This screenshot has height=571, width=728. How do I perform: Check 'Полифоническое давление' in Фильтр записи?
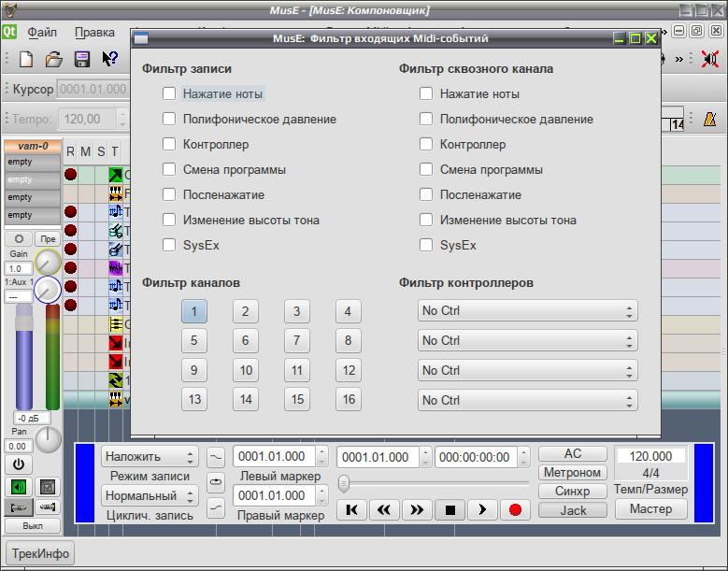coord(169,119)
